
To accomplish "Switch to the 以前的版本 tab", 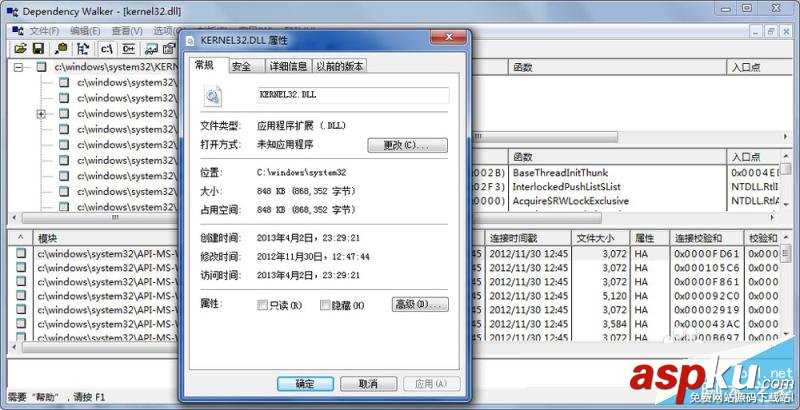I will pyautogui.click(x=339, y=66).
